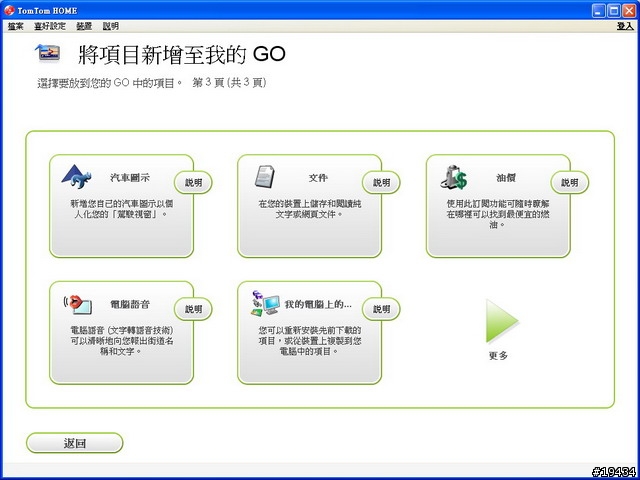
Task: Open 說明 help for 我的電腦上的 card
Action: [x=381, y=309]
